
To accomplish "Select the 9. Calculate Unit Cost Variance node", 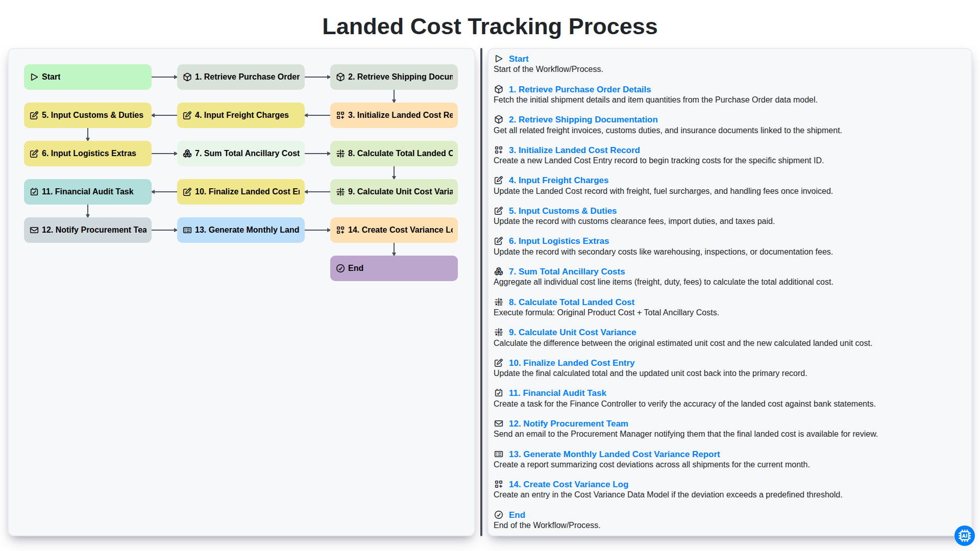I will pos(394,192).
